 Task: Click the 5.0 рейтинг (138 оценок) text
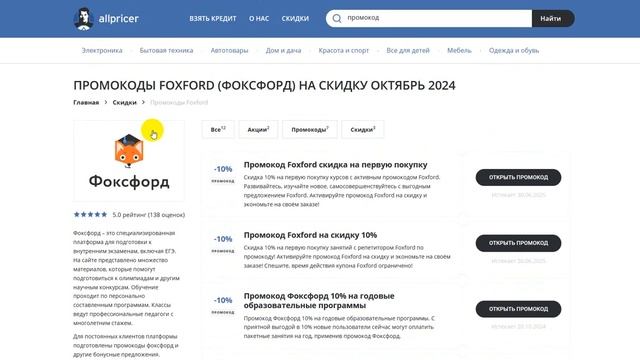click(x=149, y=215)
